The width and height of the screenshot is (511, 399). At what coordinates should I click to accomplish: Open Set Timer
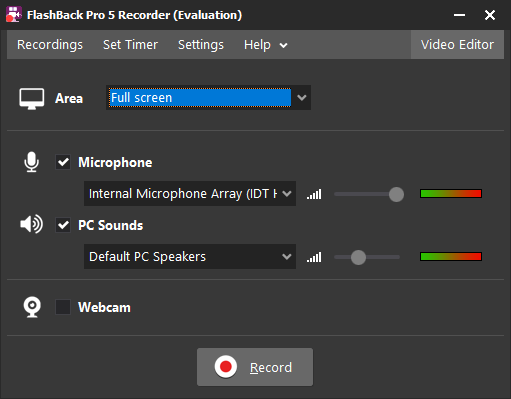130,45
